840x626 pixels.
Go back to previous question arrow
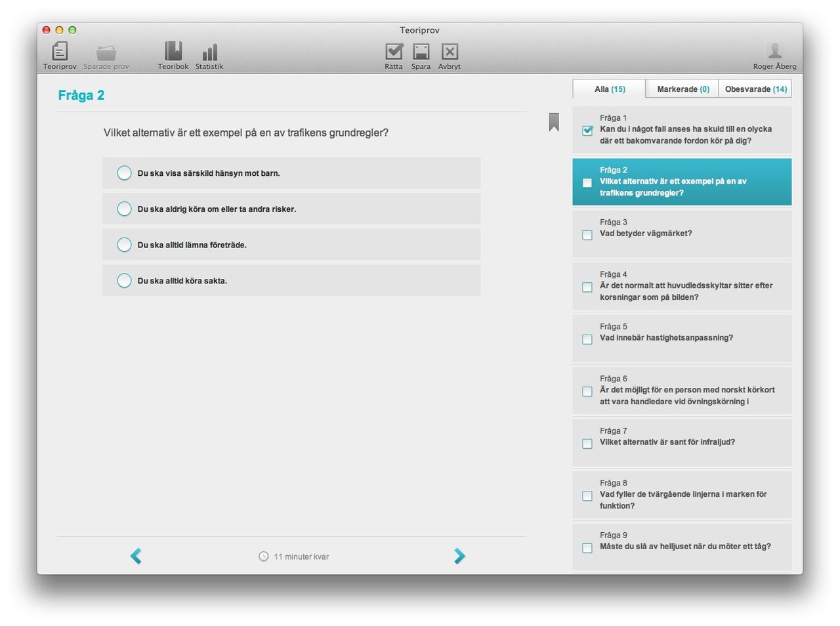(x=136, y=556)
